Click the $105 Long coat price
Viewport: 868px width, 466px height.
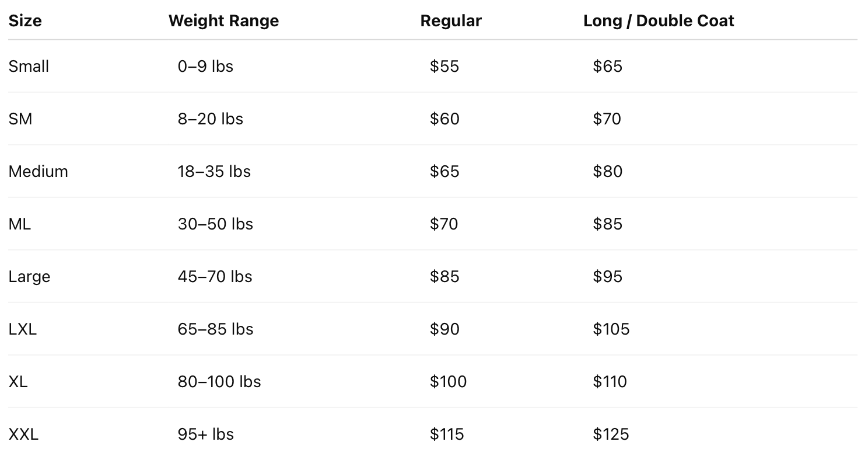click(x=611, y=329)
